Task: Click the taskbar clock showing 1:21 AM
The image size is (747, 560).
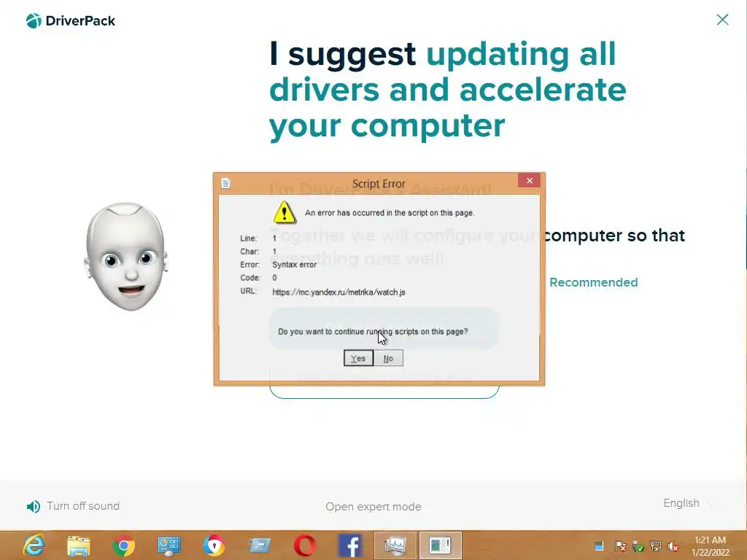Action: point(711,545)
